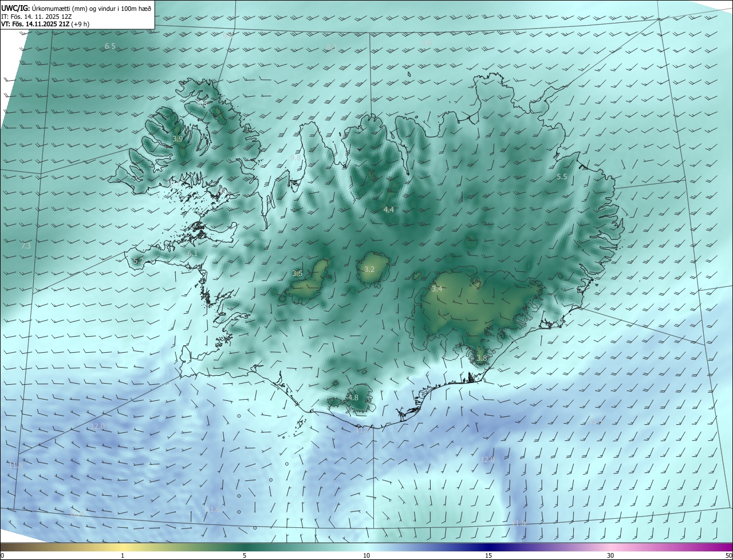733x560 pixels.
Task: Click the color scale label 0
Action: [2, 555]
